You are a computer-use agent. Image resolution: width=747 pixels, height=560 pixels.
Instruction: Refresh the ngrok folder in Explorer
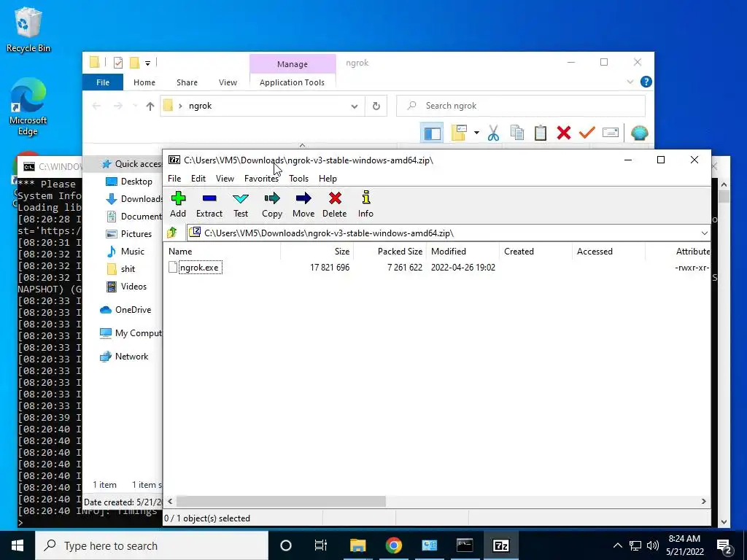tap(376, 106)
